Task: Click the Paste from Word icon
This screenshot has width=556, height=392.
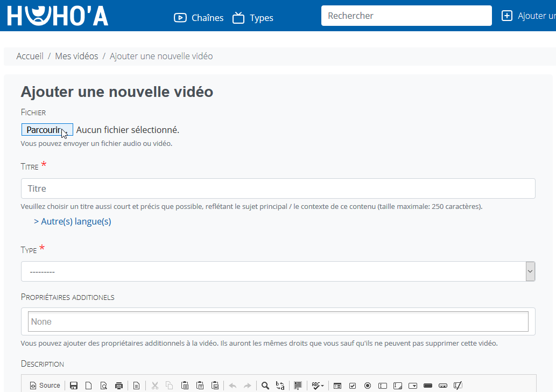Action: click(x=215, y=386)
